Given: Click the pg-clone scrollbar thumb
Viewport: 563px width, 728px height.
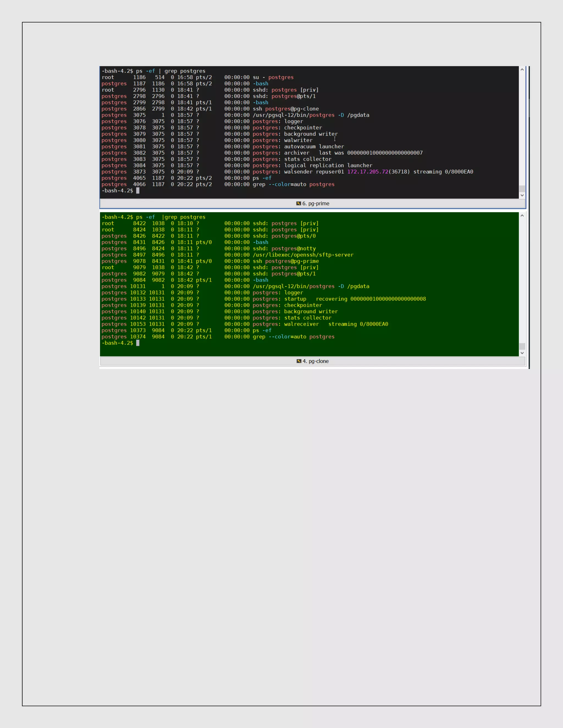Looking at the screenshot, I should pyautogui.click(x=522, y=346).
